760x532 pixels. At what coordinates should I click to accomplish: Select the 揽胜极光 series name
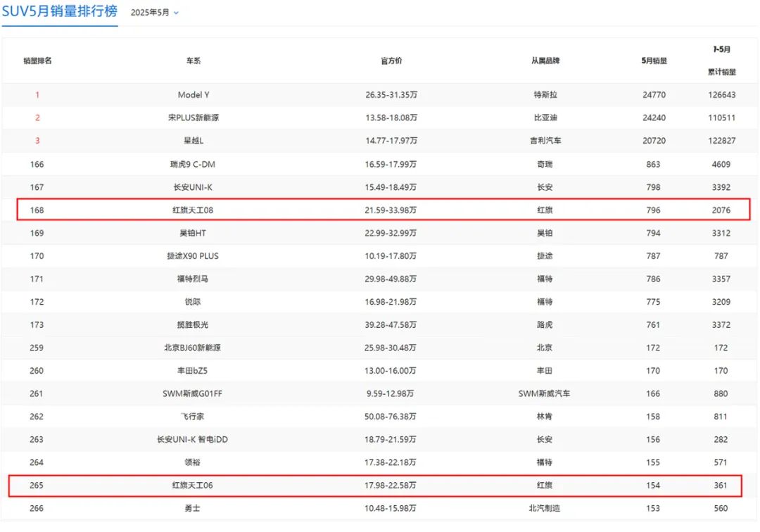192,324
